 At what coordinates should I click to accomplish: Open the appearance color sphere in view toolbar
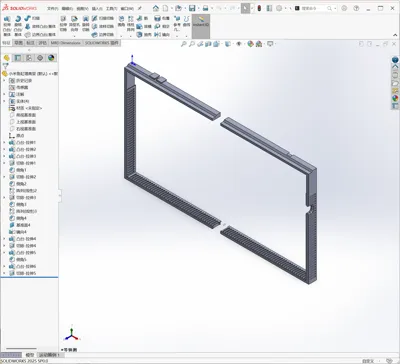[251, 44]
